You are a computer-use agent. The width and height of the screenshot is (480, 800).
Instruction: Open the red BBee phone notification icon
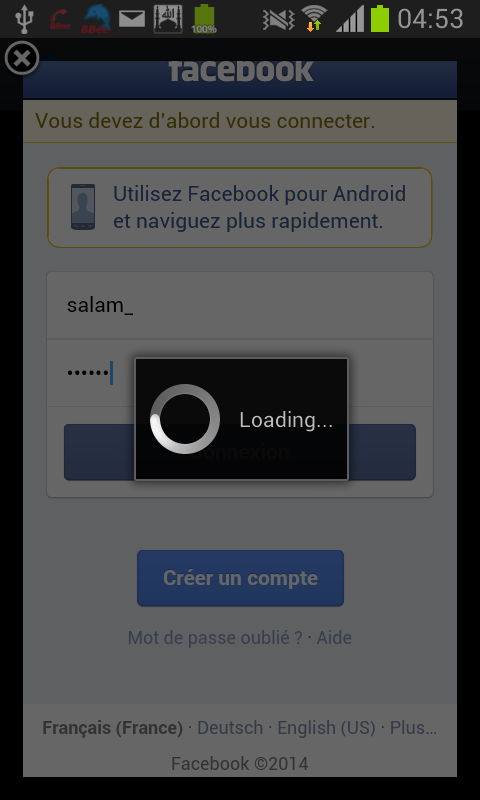[x=60, y=19]
